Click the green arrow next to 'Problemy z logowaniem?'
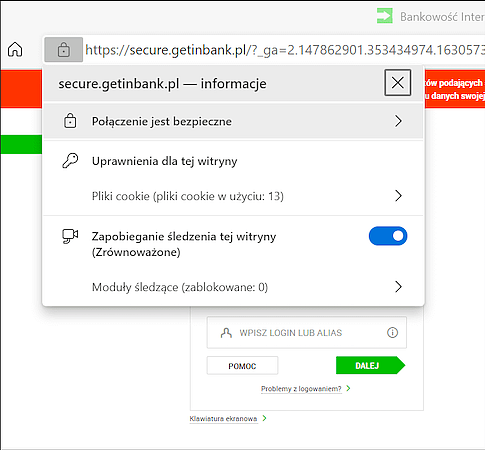Image resolution: width=485 pixels, height=450 pixels. (x=348, y=388)
